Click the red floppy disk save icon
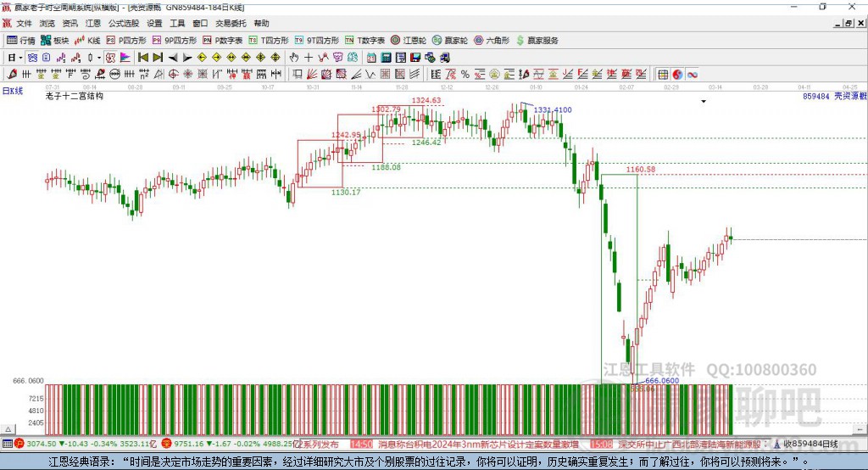 415,57
